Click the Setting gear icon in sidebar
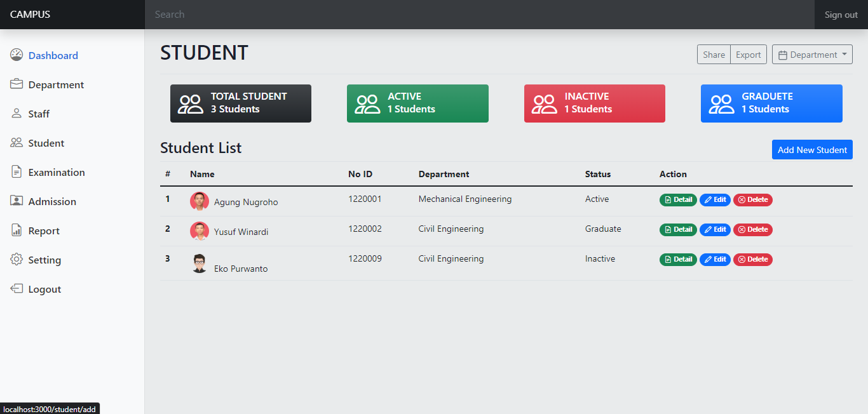Screen dimensions: 868x414 coord(17,260)
